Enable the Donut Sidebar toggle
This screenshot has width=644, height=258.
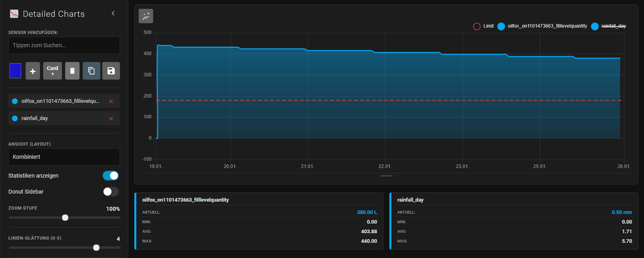[x=111, y=192]
